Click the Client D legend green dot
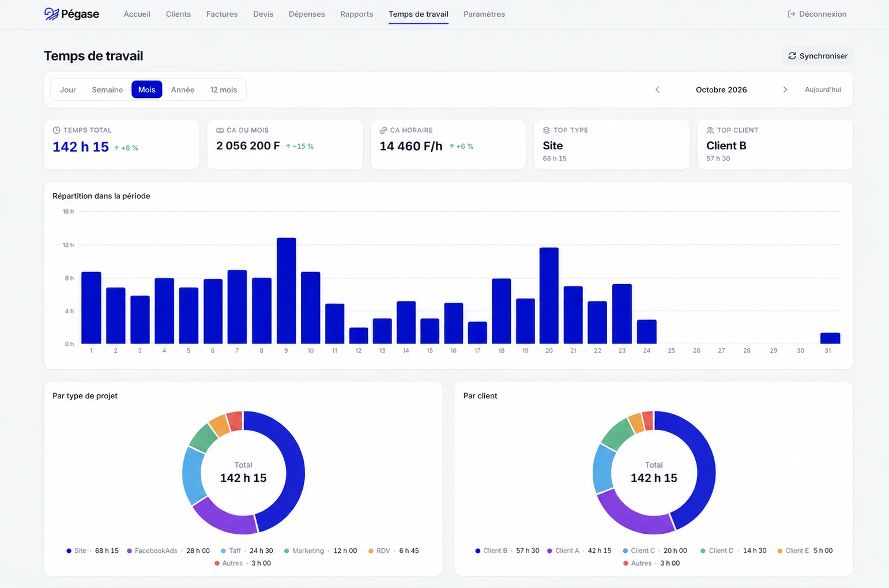This screenshot has height=588, width=889. (x=703, y=551)
